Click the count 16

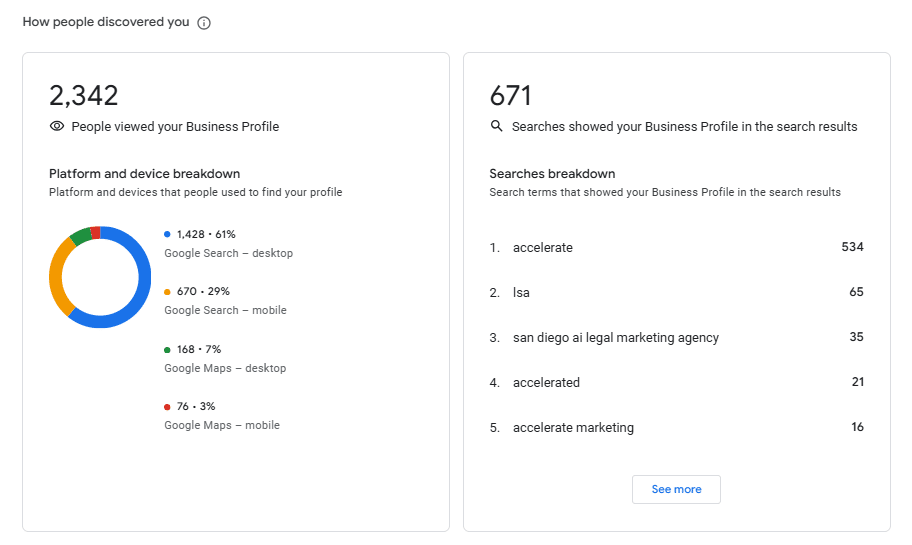pyautogui.click(x=857, y=427)
